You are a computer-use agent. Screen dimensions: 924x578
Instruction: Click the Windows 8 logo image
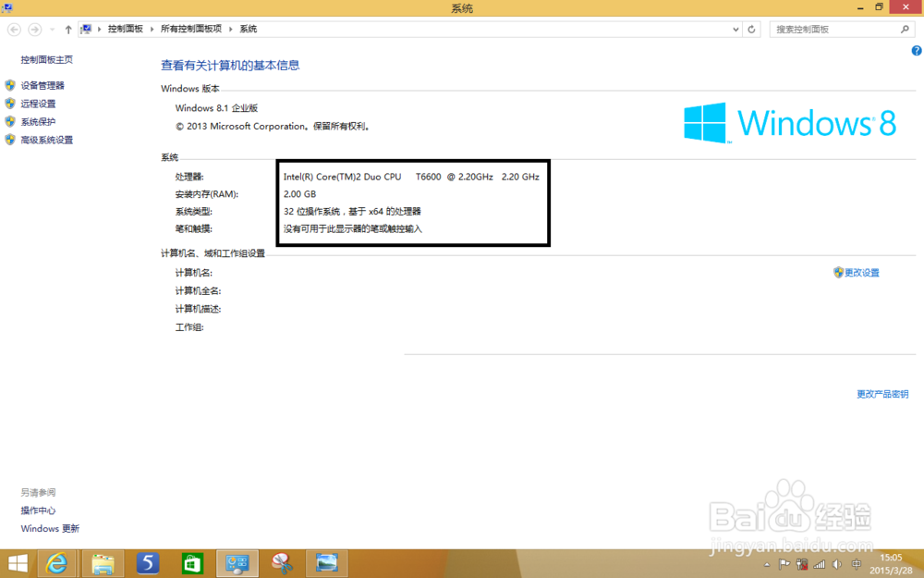click(x=790, y=123)
